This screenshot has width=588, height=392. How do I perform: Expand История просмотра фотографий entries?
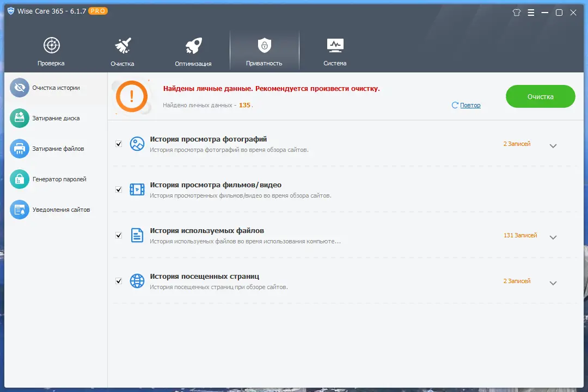(x=553, y=146)
